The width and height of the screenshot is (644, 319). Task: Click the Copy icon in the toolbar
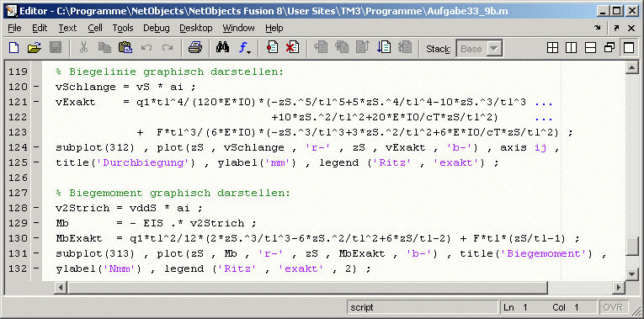(x=104, y=48)
